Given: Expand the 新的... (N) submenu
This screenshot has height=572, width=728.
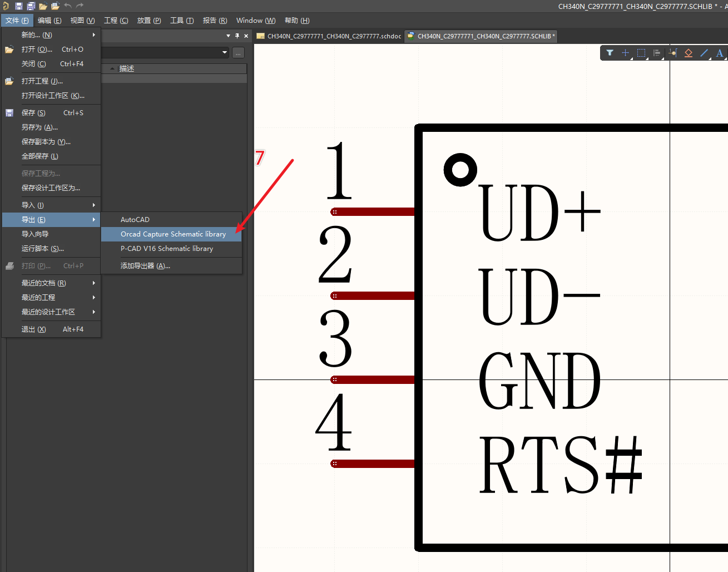Looking at the screenshot, I should 51,35.
